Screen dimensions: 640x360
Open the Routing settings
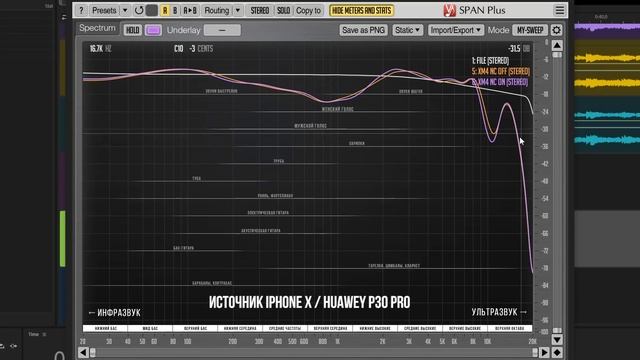[x=217, y=10]
